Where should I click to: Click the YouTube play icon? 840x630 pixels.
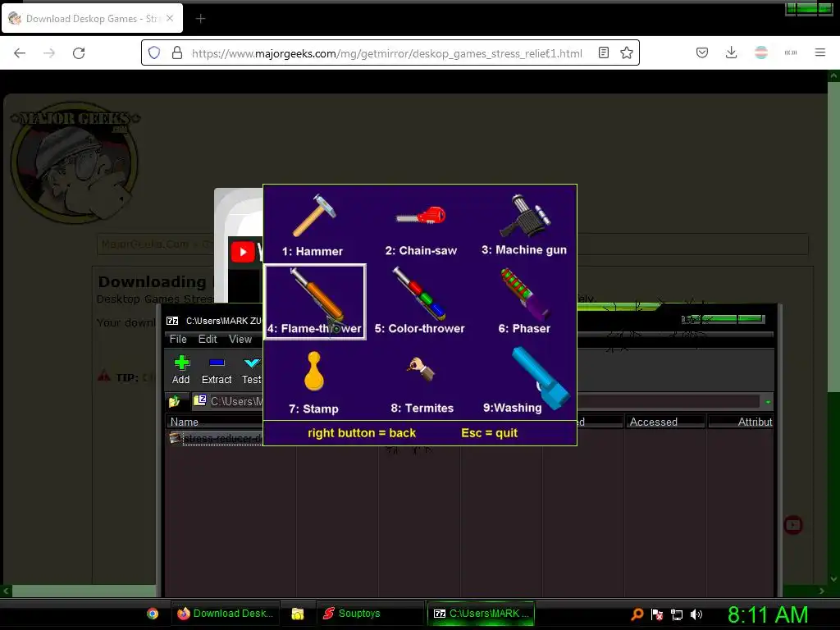click(243, 251)
